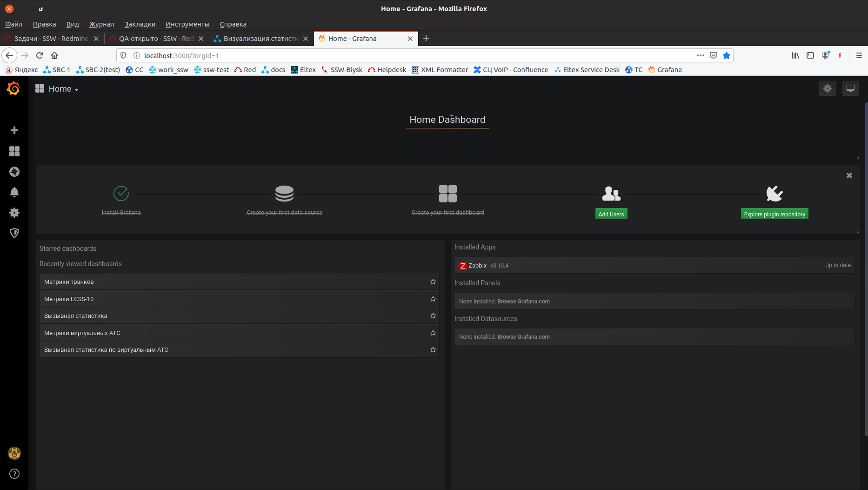Close the Home - Grafana tab
This screenshot has width=868, height=490.
click(410, 39)
